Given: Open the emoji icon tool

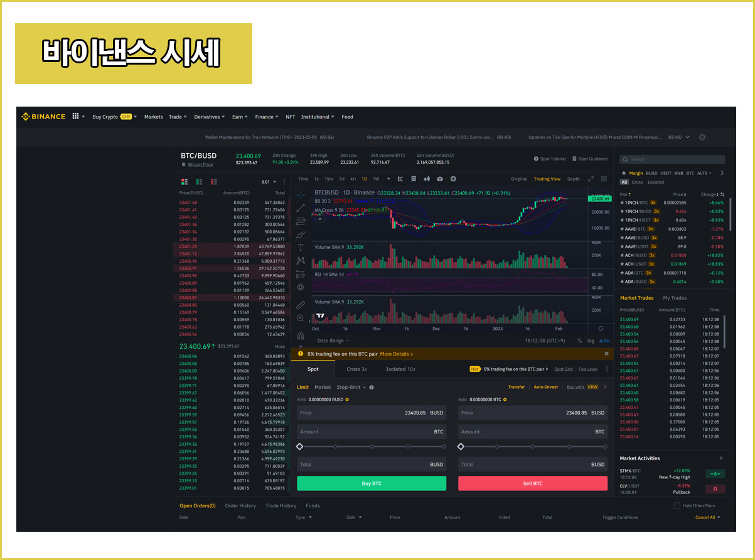Looking at the screenshot, I should coord(301,287).
